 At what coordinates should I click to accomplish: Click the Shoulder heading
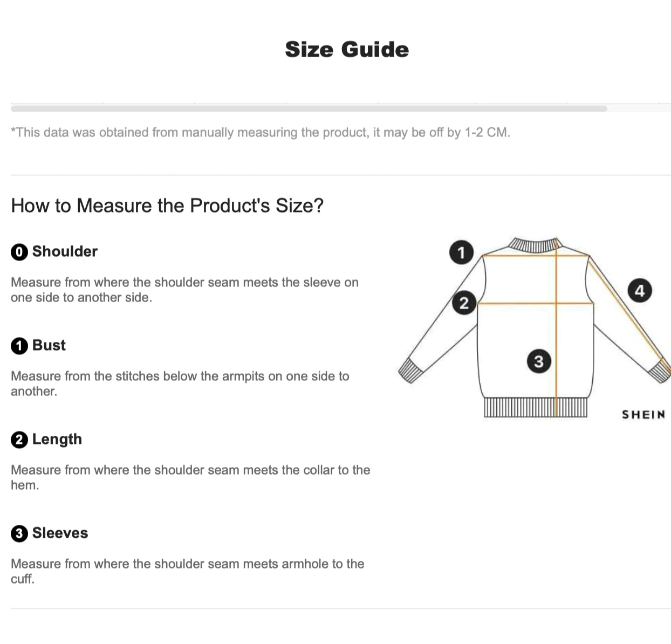tap(65, 251)
